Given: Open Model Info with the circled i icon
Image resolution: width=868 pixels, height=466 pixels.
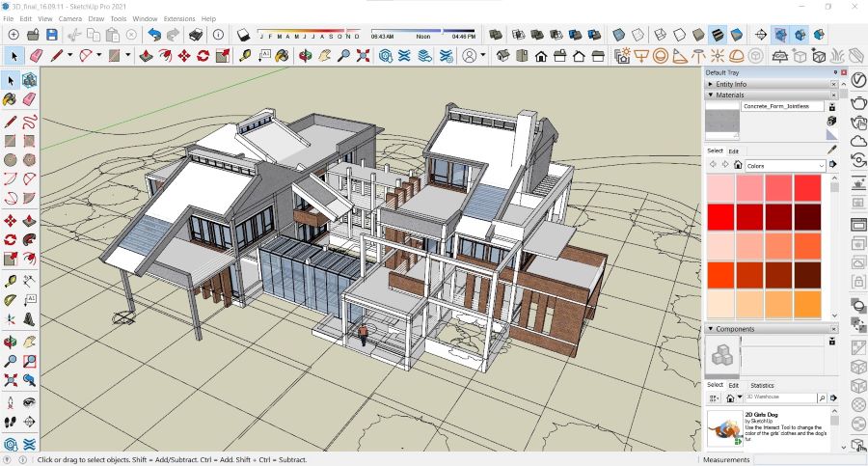Looking at the screenshot, I should [x=218, y=35].
